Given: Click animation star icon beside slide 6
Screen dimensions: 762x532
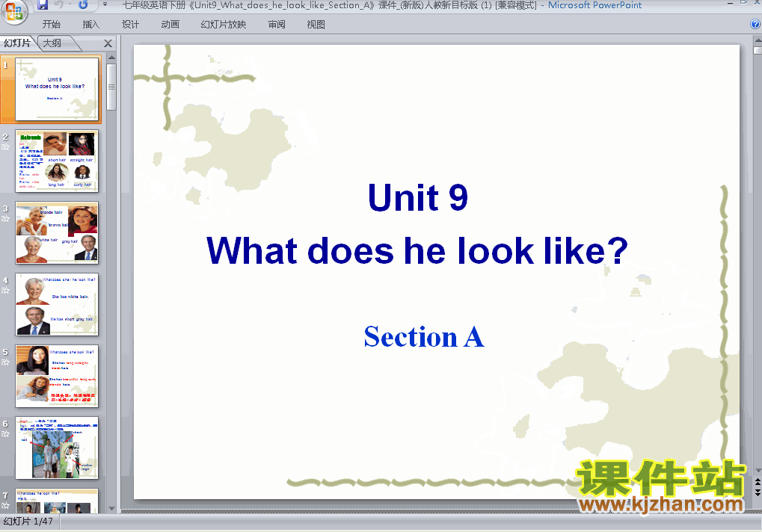Looking at the screenshot, I should (x=5, y=434).
